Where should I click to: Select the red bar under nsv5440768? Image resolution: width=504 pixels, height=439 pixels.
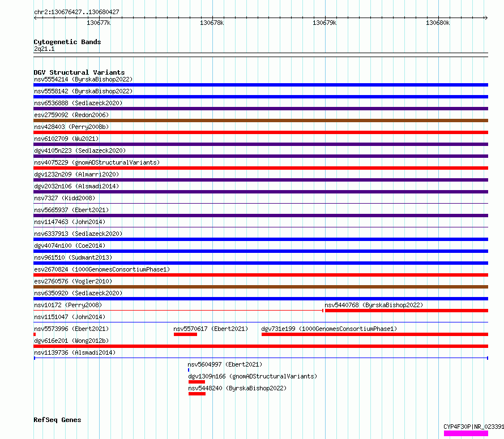(x=407, y=311)
